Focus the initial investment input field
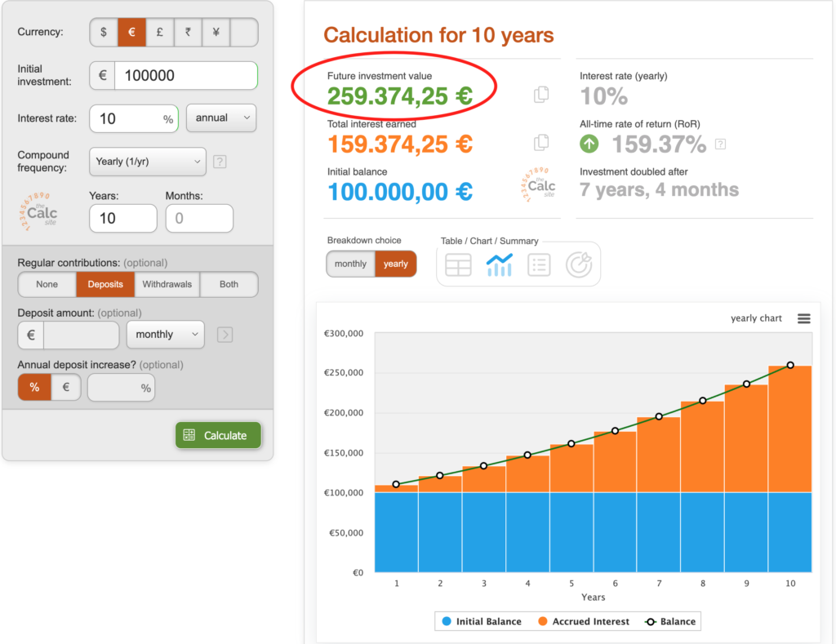The width and height of the screenshot is (836, 644). 186,76
